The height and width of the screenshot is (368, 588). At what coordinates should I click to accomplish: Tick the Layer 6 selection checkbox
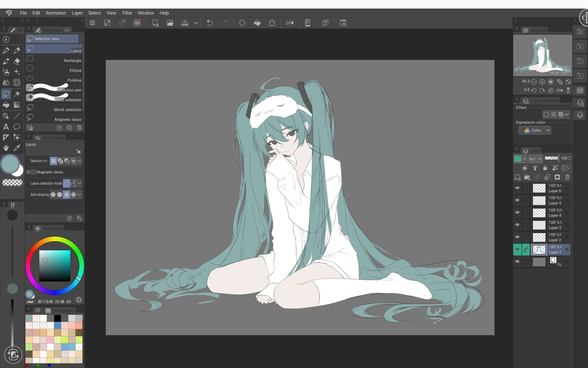pos(526,188)
